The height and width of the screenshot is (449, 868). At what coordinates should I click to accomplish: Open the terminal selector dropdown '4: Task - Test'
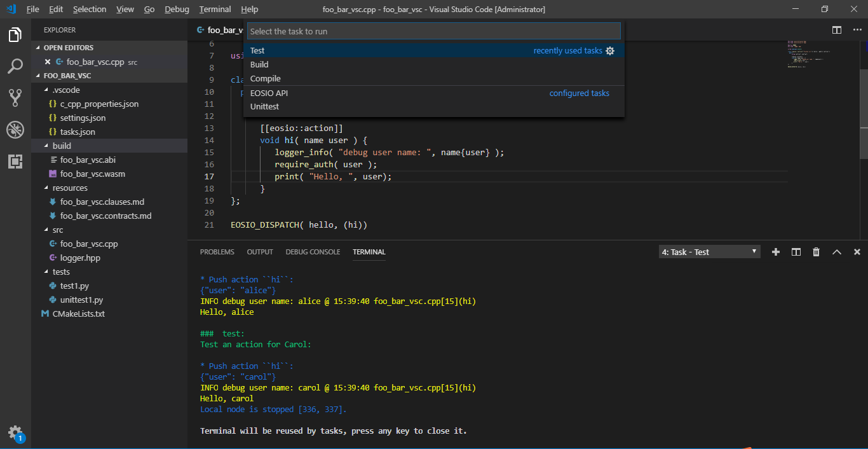[x=709, y=252]
